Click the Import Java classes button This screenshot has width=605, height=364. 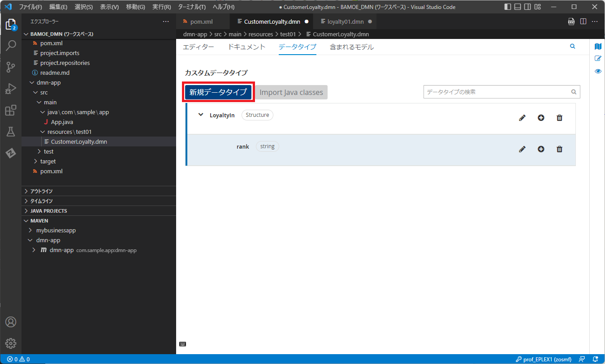coord(291,92)
